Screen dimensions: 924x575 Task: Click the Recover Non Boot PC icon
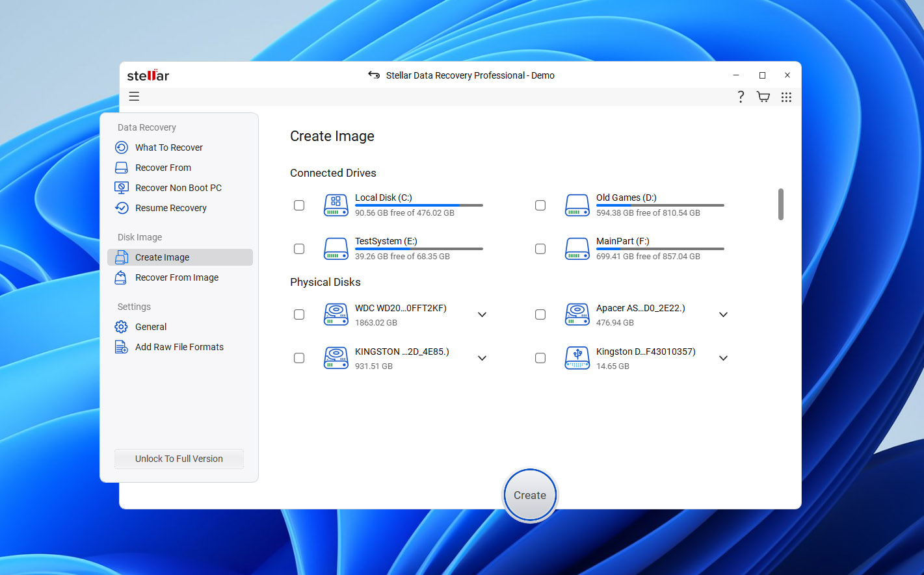[x=122, y=188]
